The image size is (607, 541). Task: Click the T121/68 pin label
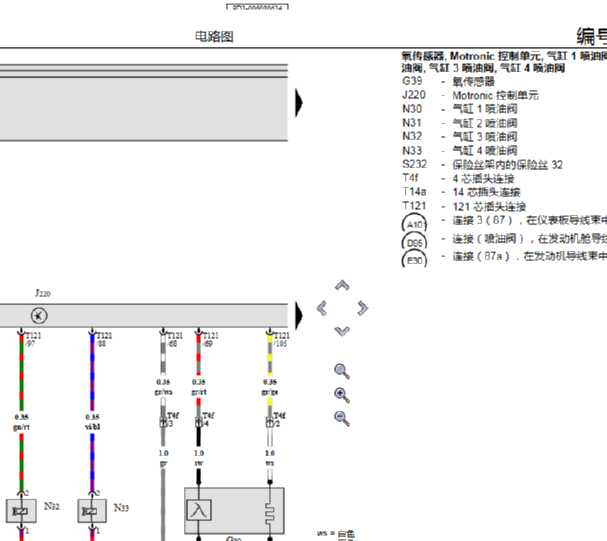click(175, 339)
